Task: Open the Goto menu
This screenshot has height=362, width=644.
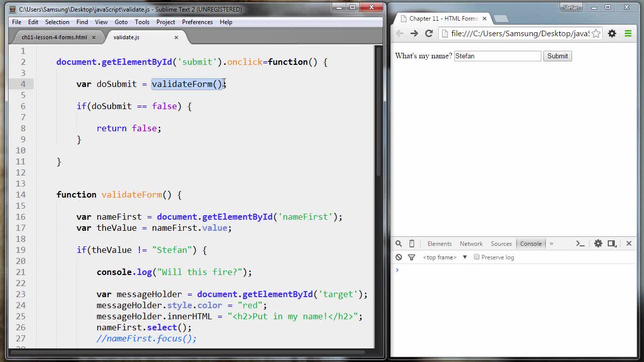Action: click(121, 22)
